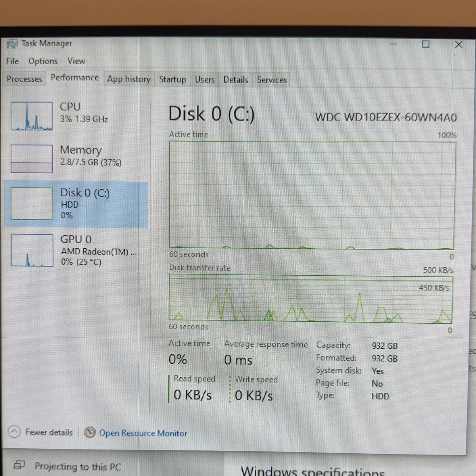This screenshot has height=476, width=476.
Task: Close the Task Manager window
Action: point(459,44)
